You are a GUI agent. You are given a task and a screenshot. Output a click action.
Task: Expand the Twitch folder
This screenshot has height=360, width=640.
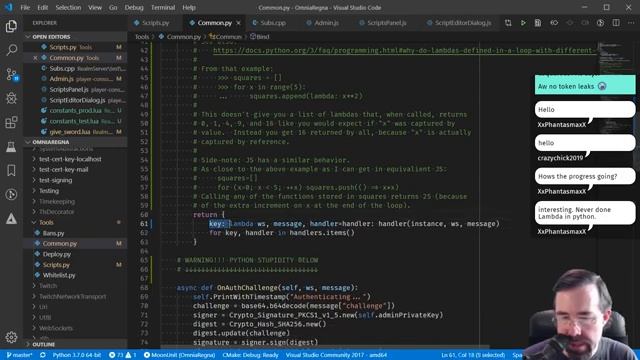76,286
